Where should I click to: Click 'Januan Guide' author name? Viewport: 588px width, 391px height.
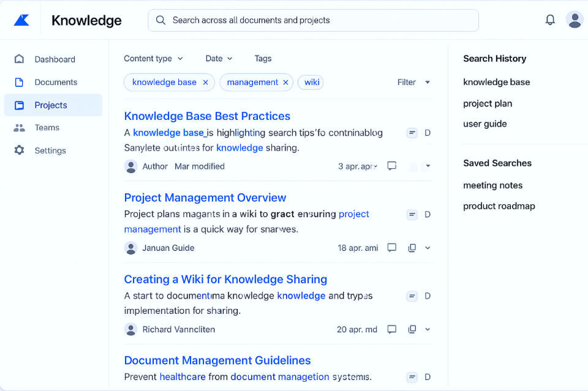point(168,248)
